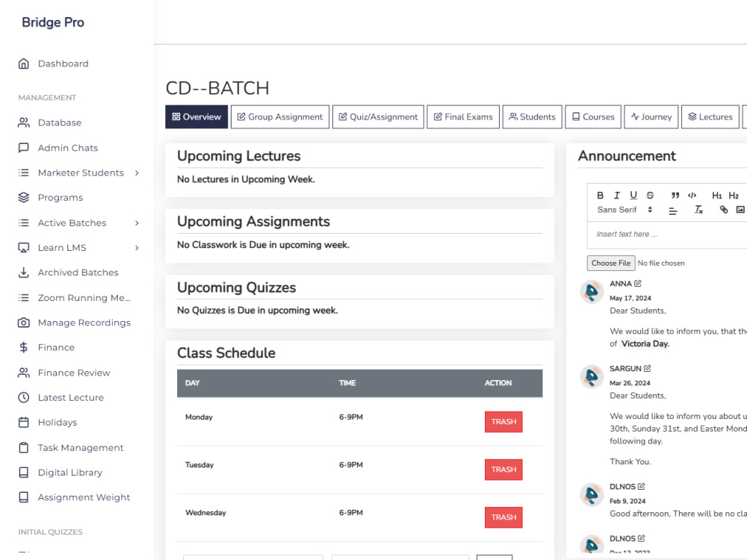The width and height of the screenshot is (747, 560).
Task: Click the Bridge Pro logo text
Action: [x=53, y=22]
